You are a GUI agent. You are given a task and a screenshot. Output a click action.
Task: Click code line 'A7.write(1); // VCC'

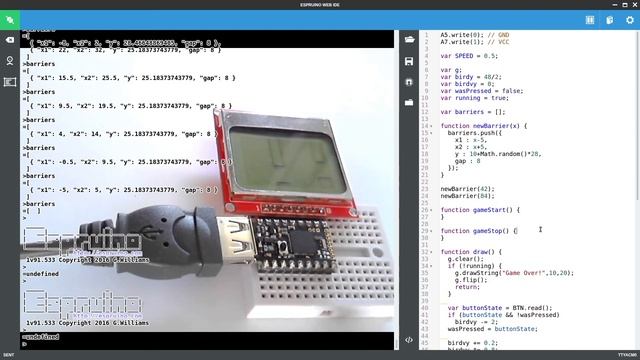[475, 42]
